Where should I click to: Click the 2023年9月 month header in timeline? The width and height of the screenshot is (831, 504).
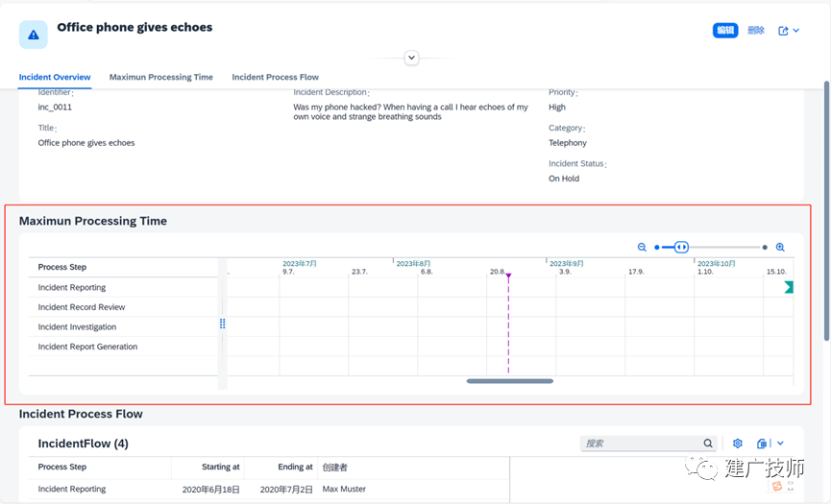566,264
